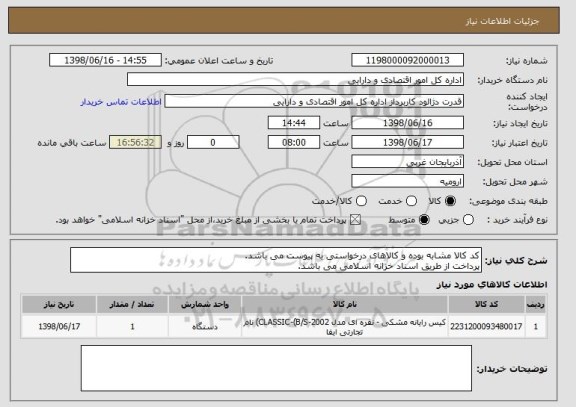Viewport: 576px width, 407px height.
Task: Click the ردیف column header
Action: [x=536, y=305]
